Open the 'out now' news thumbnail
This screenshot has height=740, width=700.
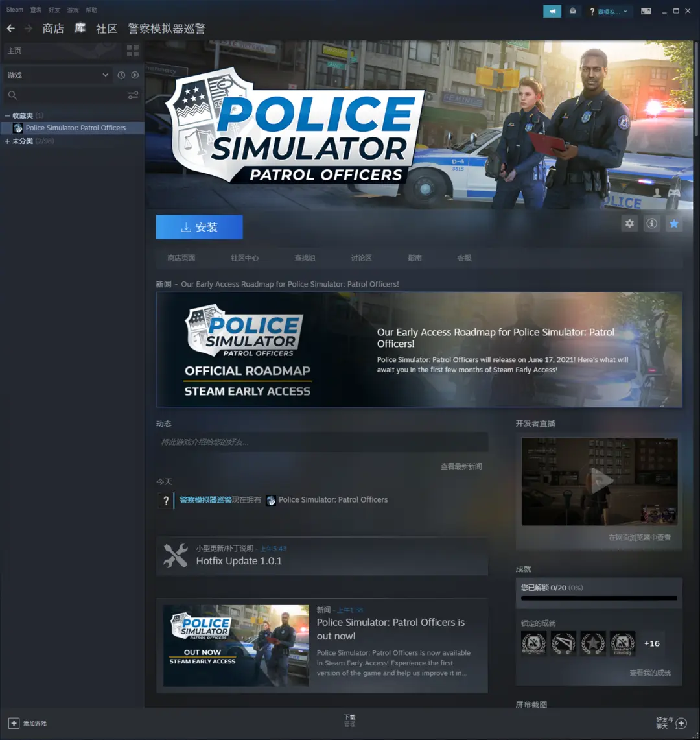tap(236, 645)
